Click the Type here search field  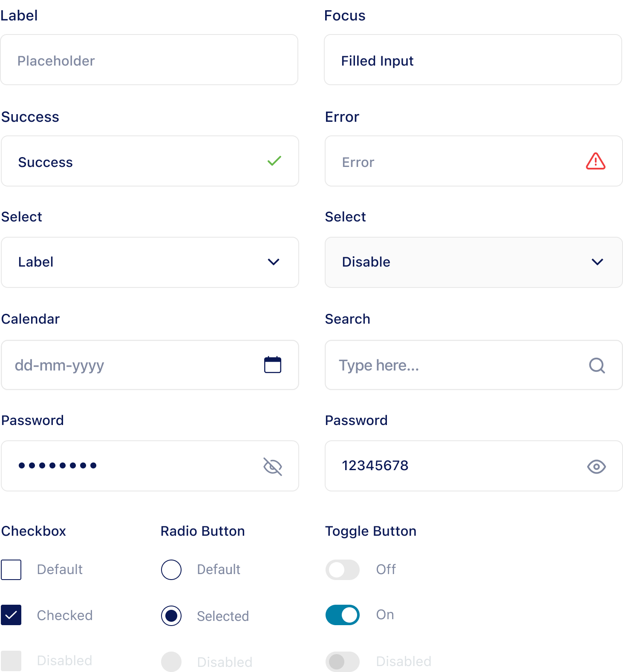point(474,365)
